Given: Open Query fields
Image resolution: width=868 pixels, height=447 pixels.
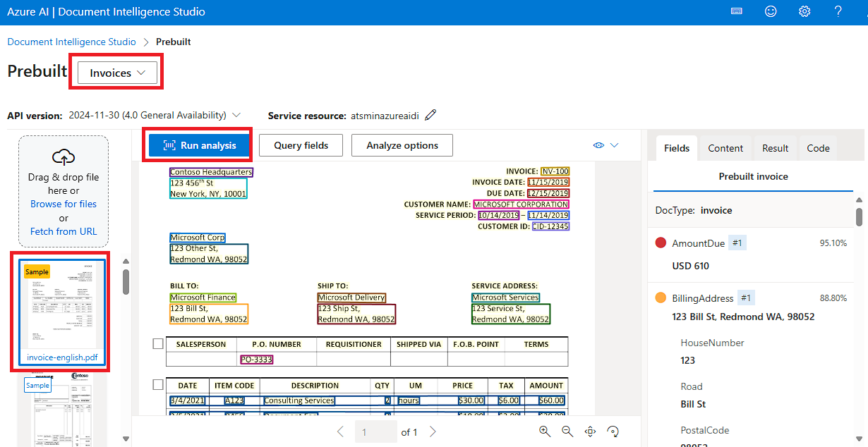Looking at the screenshot, I should tap(301, 145).
